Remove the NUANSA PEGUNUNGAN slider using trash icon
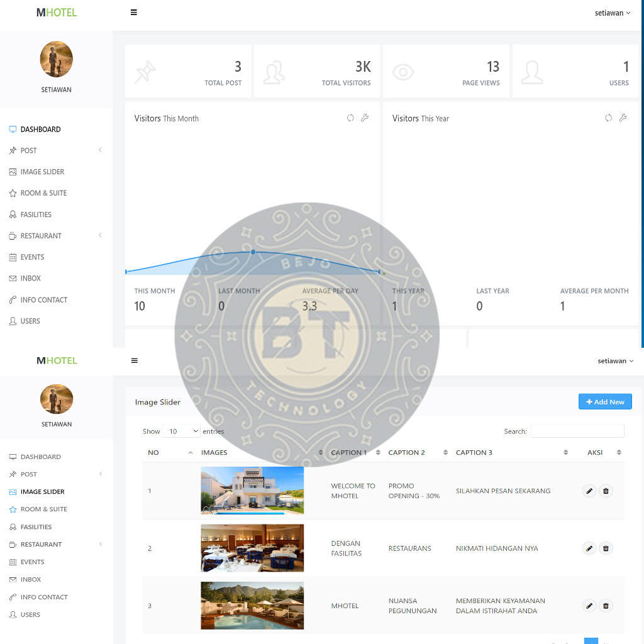644x644 pixels. [606, 606]
